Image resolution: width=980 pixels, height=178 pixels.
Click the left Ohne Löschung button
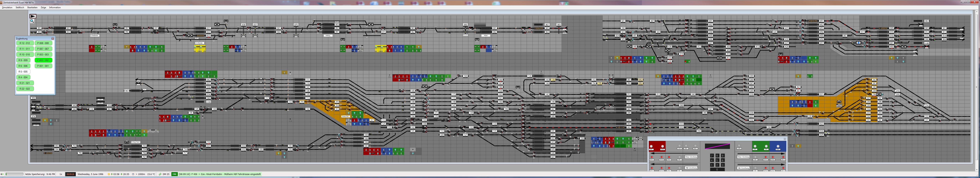691,157
